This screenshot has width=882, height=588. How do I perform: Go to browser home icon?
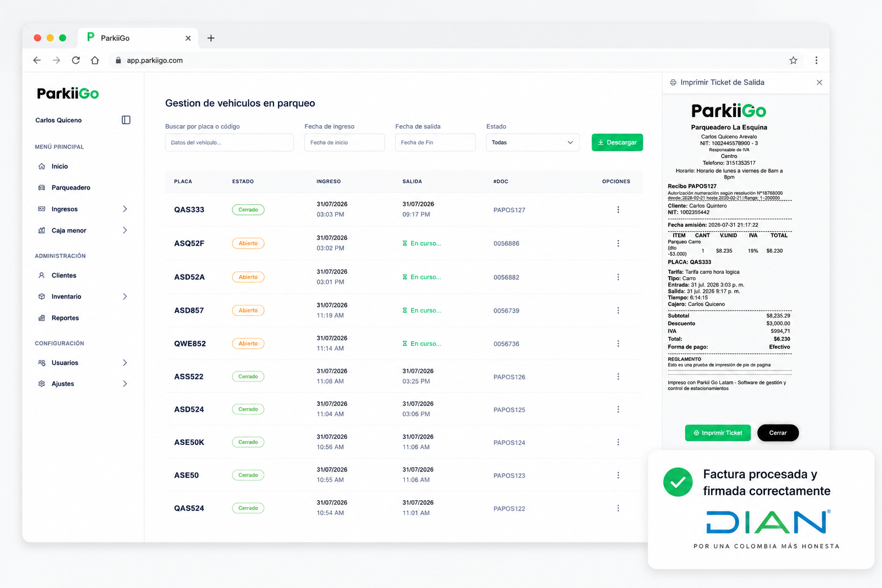pyautogui.click(x=95, y=60)
